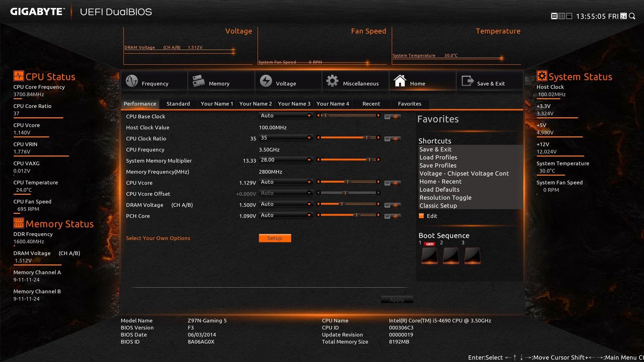This screenshot has width=644, height=362.
Task: Switch to the Standard tab
Action: point(178,104)
